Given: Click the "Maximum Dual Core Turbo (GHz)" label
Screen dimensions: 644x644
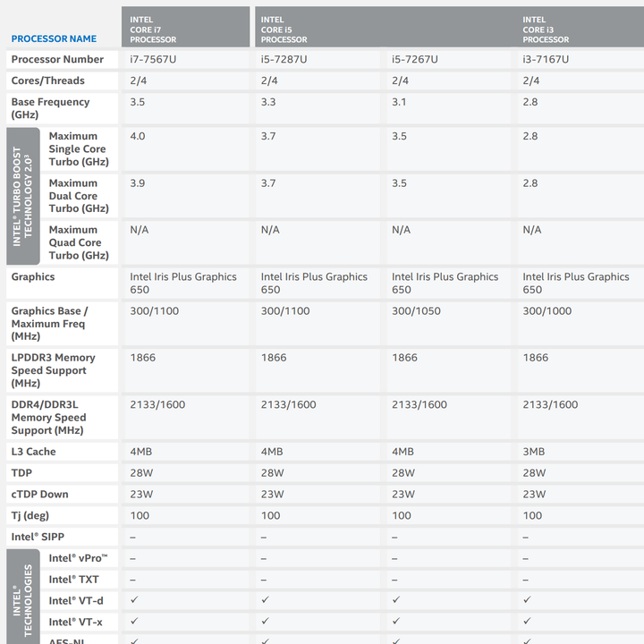Looking at the screenshot, I should click(x=79, y=196).
